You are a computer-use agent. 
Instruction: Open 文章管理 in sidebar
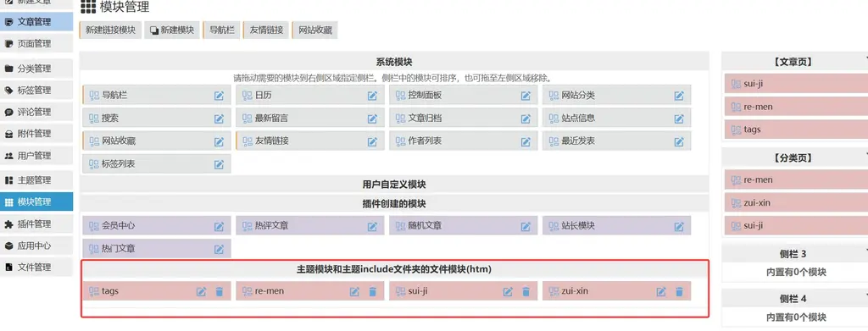point(36,22)
